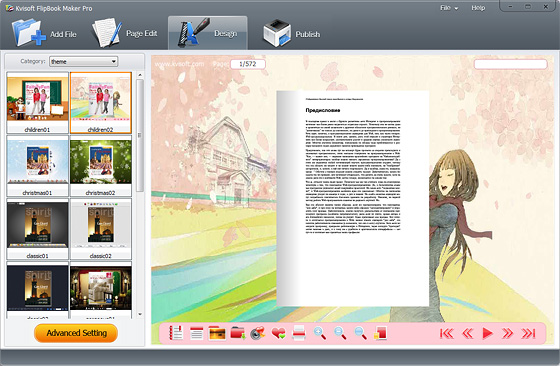Go to the next page
Viewport: 560px width, 366px height.
pyautogui.click(x=507, y=333)
